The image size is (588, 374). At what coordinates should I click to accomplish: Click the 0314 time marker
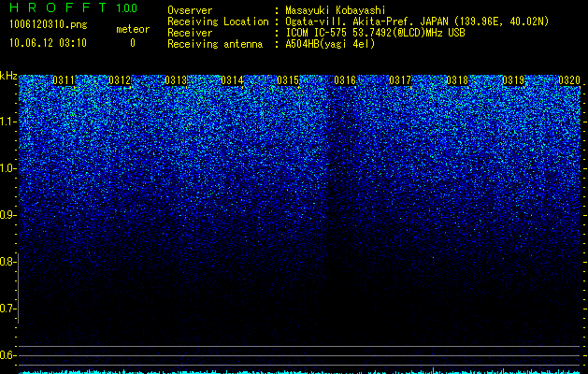click(232, 80)
